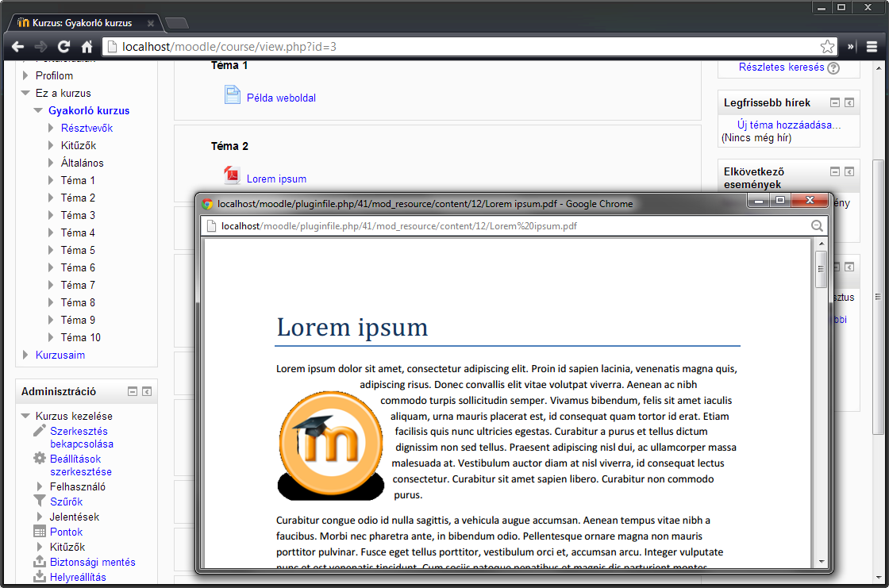Viewport: 889px width, 588px height.
Task: Close the Gyakorló kurzus browser tab
Action: click(150, 23)
